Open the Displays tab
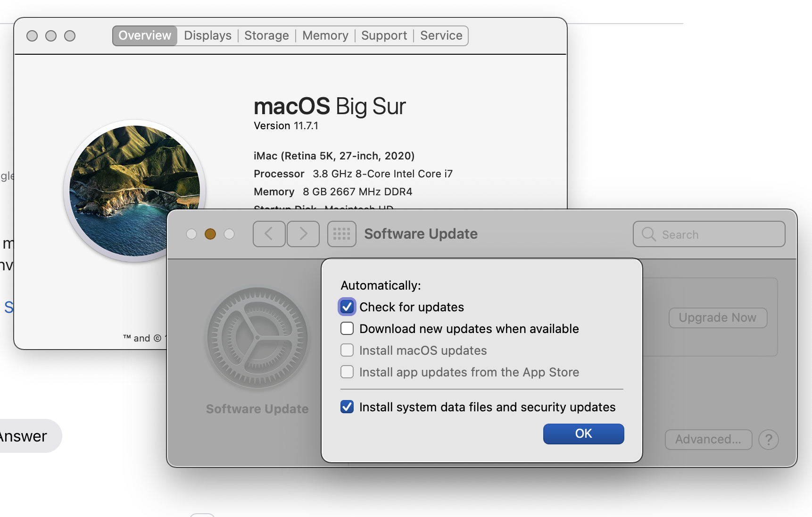 (207, 36)
